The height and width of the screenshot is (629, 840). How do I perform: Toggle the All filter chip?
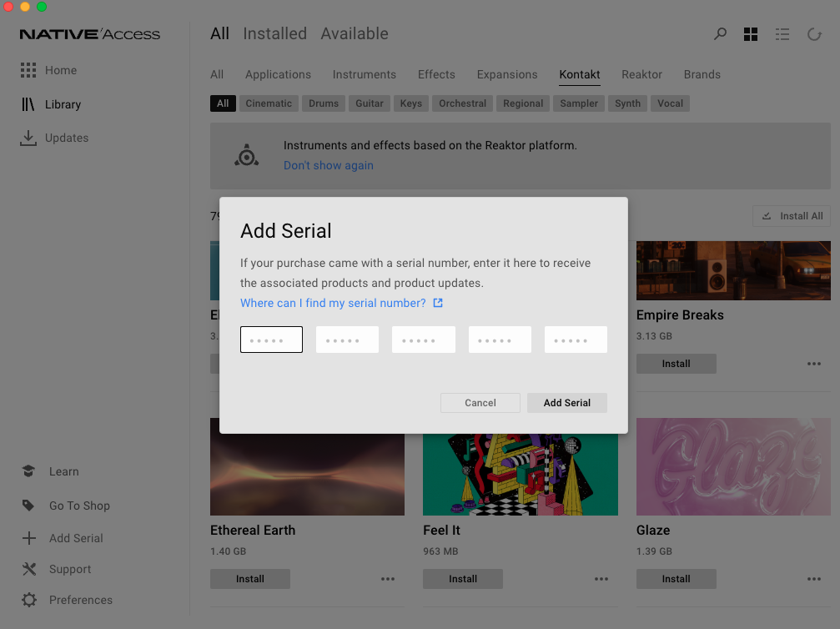[223, 103]
